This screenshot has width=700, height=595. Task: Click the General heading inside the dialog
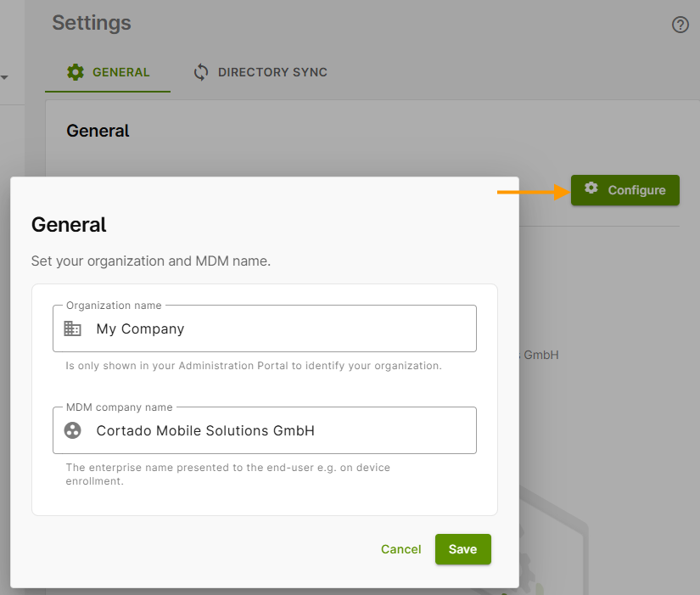tap(69, 224)
